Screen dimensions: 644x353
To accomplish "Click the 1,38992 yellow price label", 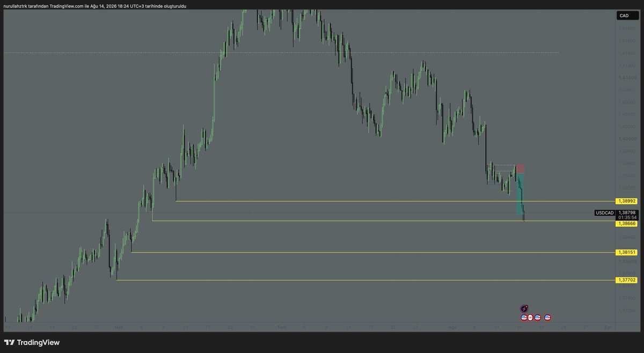I will 627,201.
